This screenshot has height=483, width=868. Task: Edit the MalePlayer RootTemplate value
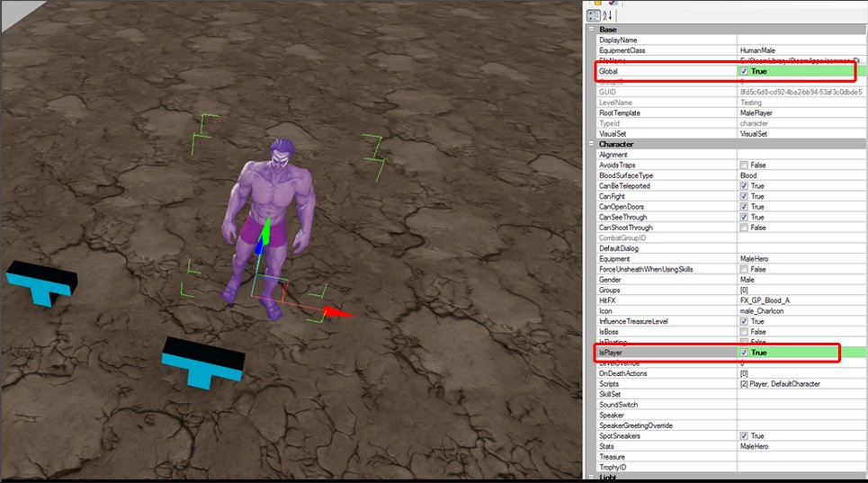[x=756, y=112]
